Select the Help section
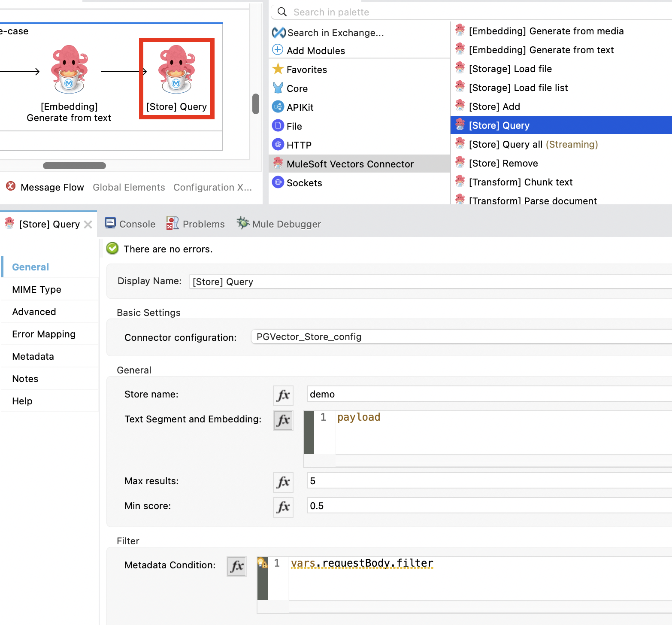 (x=49, y=401)
